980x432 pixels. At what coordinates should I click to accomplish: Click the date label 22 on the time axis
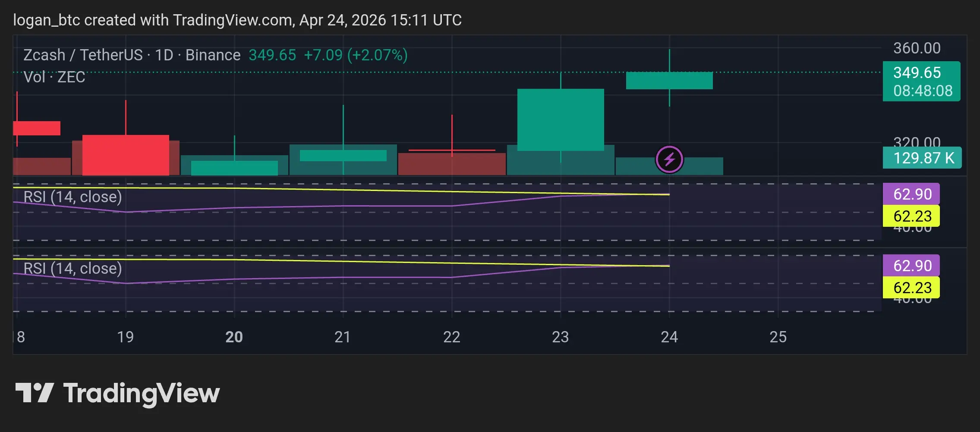tap(452, 337)
